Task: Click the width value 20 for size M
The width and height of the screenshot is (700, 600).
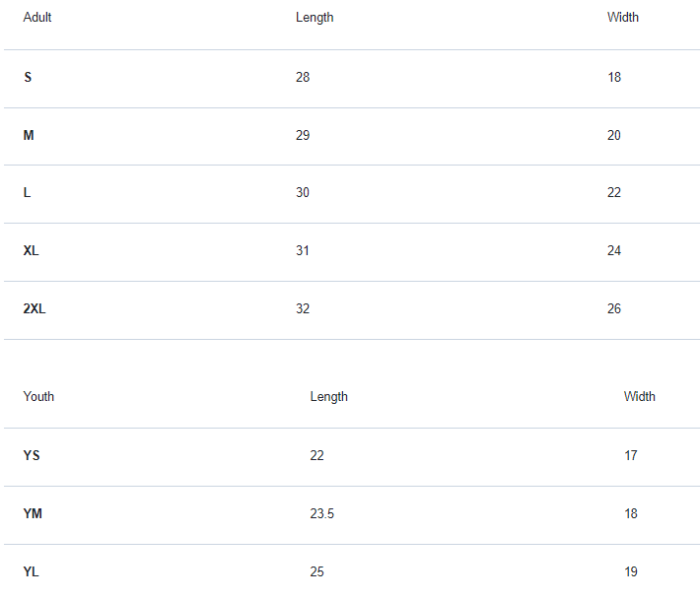Action: (x=614, y=136)
